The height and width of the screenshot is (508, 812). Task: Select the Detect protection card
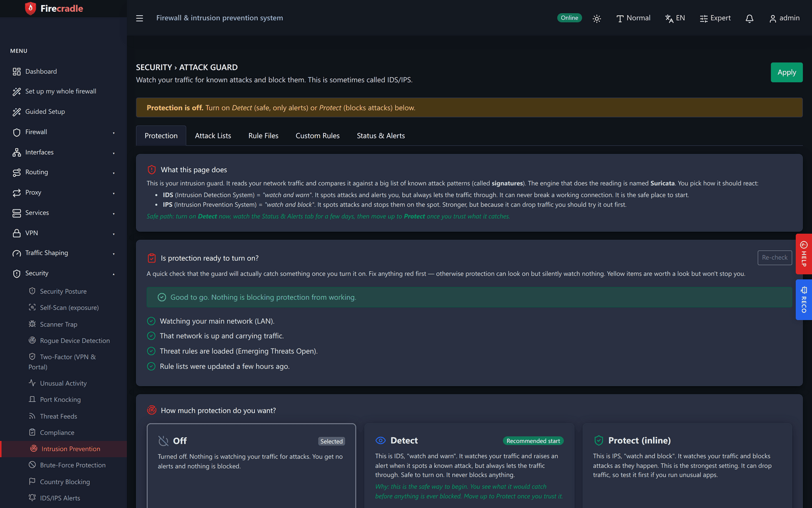(x=469, y=466)
